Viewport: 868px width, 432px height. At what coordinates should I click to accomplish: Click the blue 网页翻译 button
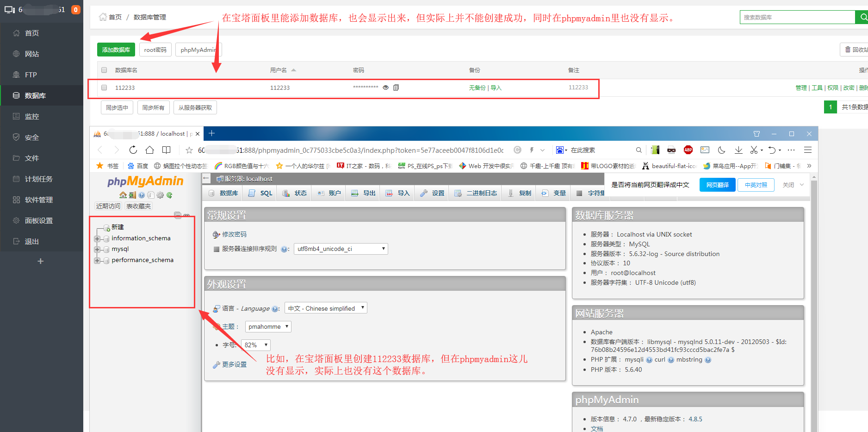click(718, 185)
